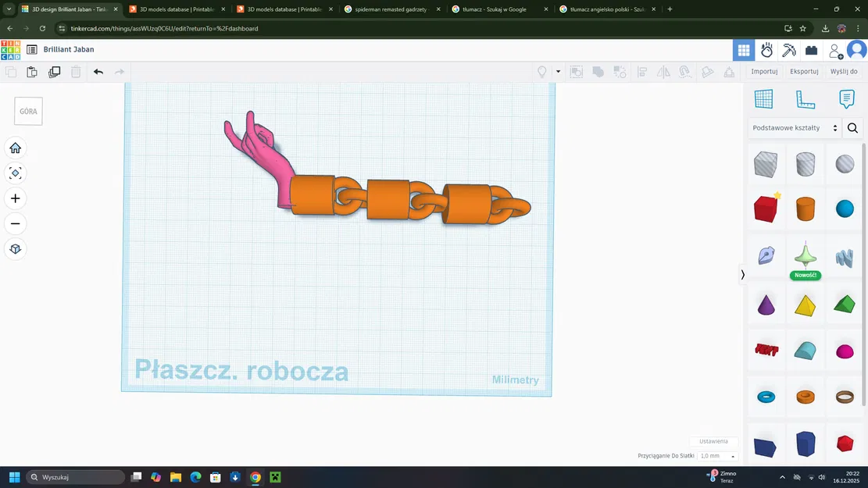Open the Sim Lab icon
The width and height of the screenshot is (868, 488).
click(766, 50)
